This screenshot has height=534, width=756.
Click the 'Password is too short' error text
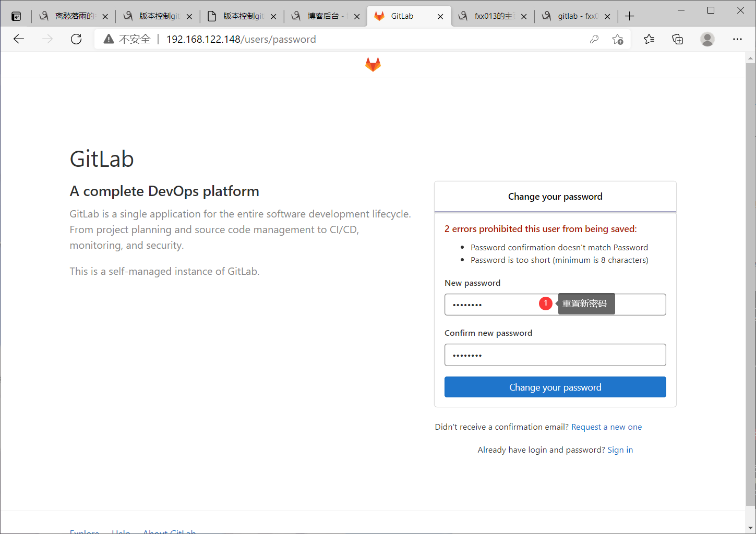point(559,260)
